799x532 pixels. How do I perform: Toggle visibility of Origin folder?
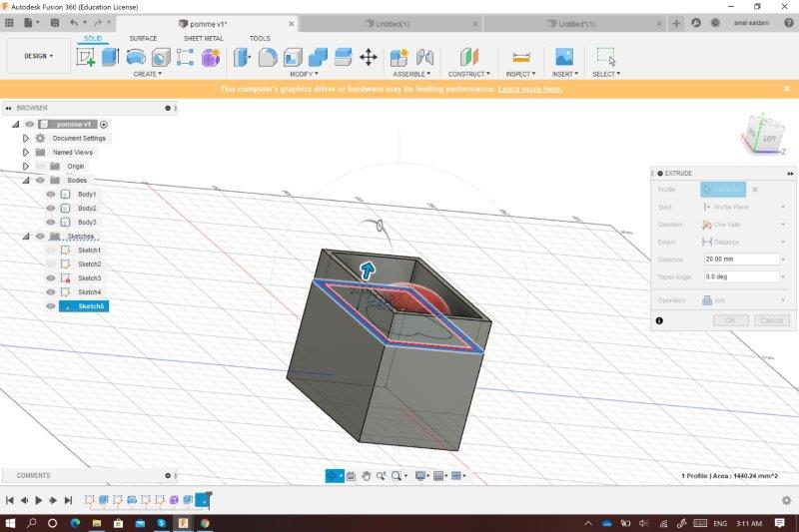40,166
